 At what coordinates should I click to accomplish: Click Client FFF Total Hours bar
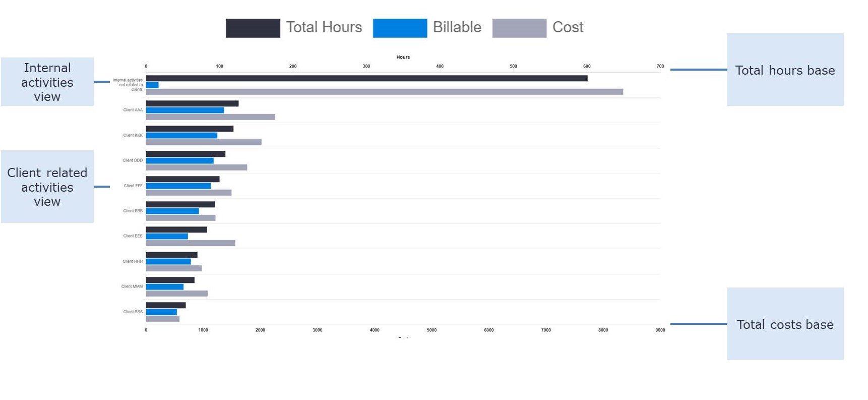[182, 179]
